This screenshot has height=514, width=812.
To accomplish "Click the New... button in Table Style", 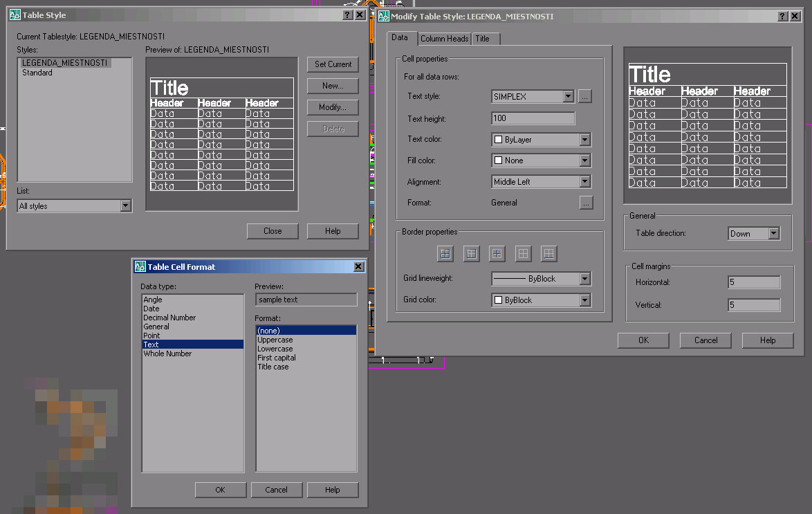I will click(333, 86).
